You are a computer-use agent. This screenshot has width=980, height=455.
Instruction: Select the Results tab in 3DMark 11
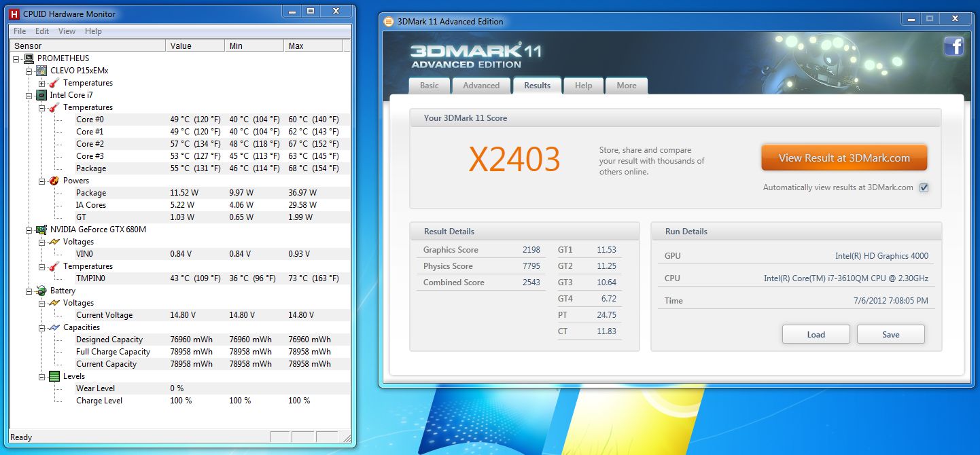[537, 86]
